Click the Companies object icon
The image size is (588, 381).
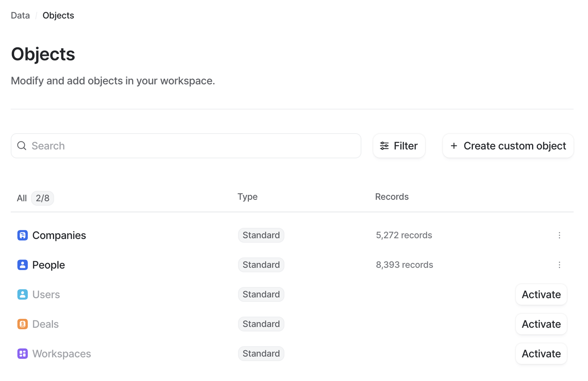(x=23, y=235)
